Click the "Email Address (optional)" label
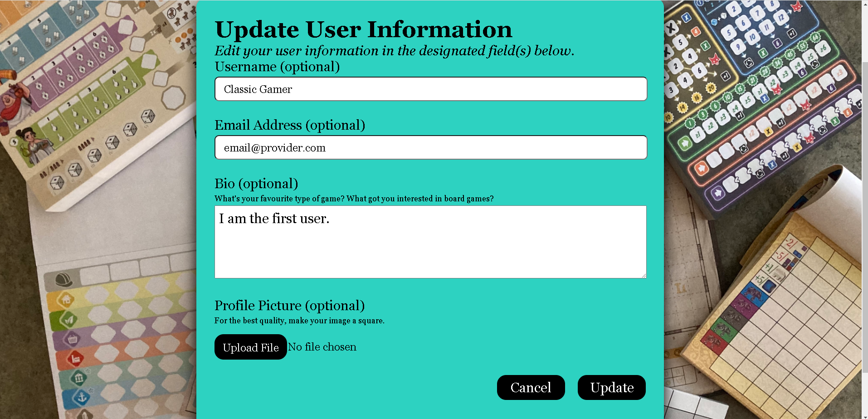Image resolution: width=868 pixels, height=419 pixels. pyautogui.click(x=290, y=125)
